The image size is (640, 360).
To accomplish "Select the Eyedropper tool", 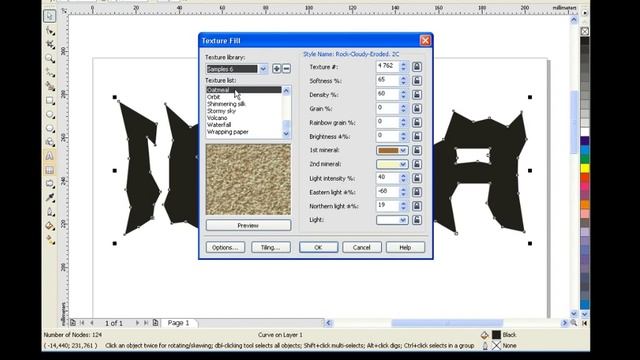I will click(x=50, y=198).
